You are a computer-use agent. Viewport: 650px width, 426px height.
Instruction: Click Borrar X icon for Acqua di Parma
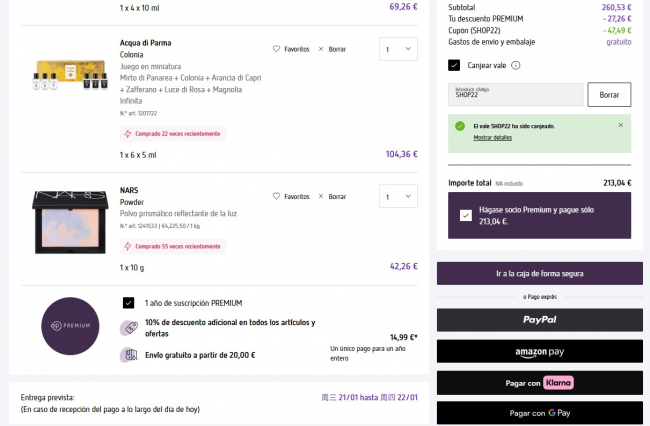point(320,48)
